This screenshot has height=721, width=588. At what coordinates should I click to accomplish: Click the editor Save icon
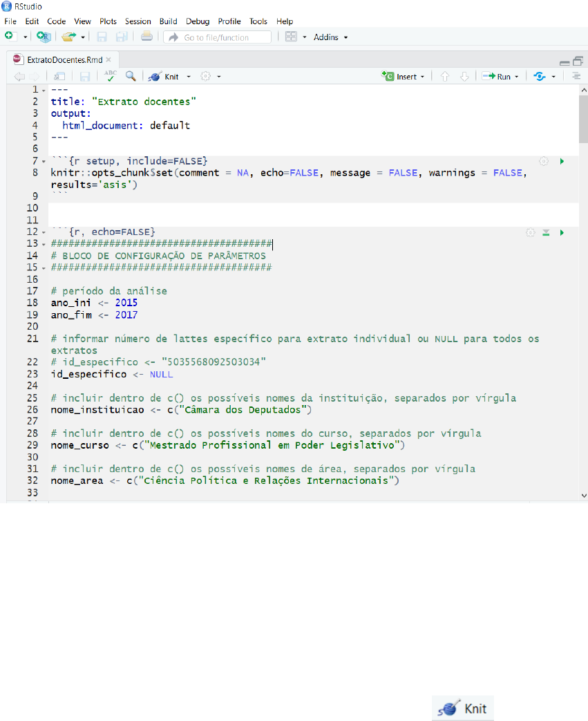[x=85, y=76]
